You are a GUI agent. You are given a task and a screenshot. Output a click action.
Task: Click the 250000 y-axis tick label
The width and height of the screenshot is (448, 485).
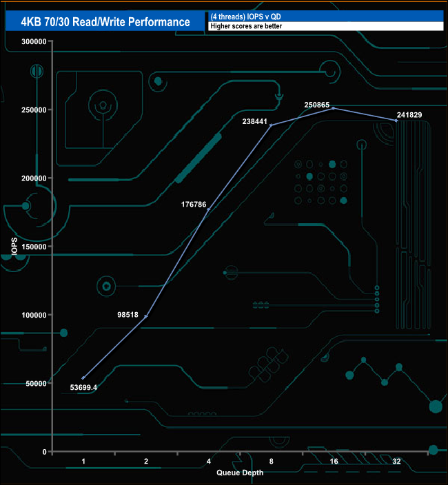click(x=34, y=110)
